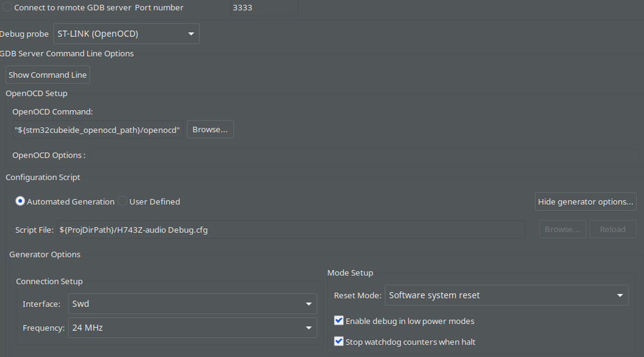The height and width of the screenshot is (357, 644).
Task: Choose the User Defined script option
Action: [122, 202]
